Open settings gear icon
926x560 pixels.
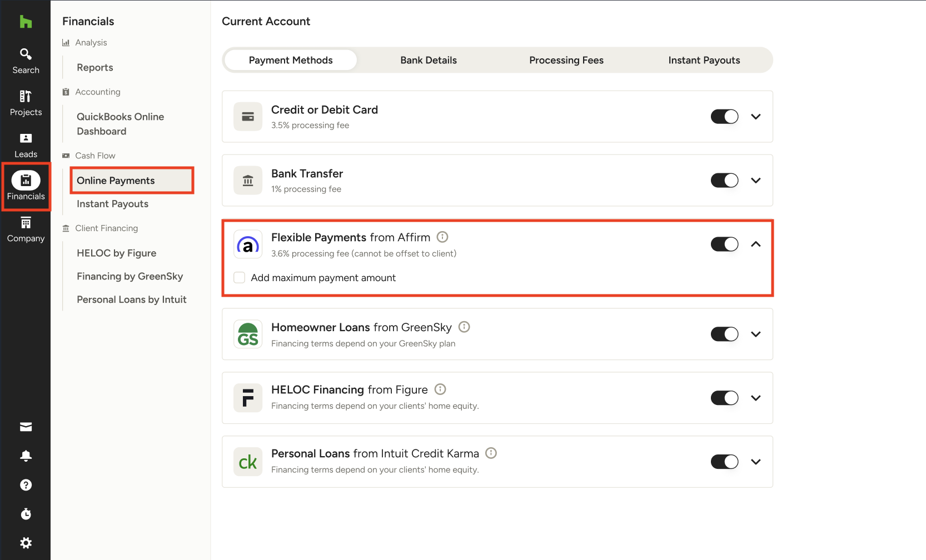(26, 543)
